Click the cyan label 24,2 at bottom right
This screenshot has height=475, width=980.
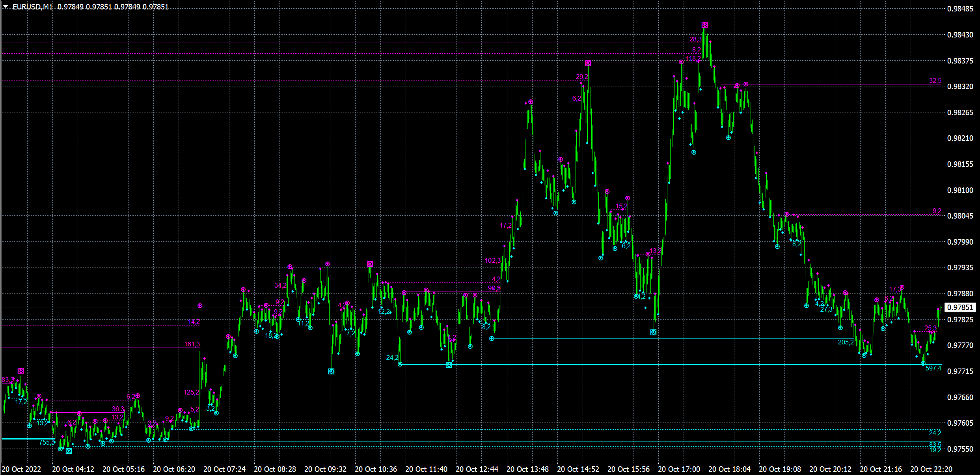[935, 433]
